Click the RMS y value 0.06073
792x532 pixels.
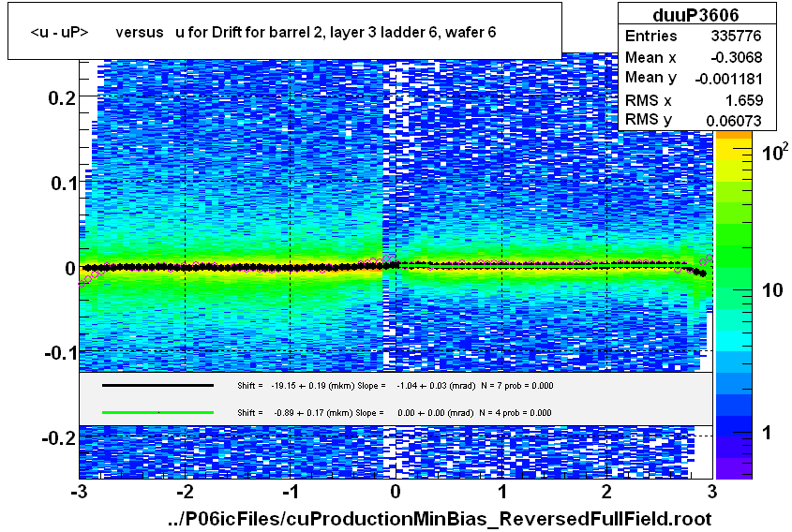point(733,121)
